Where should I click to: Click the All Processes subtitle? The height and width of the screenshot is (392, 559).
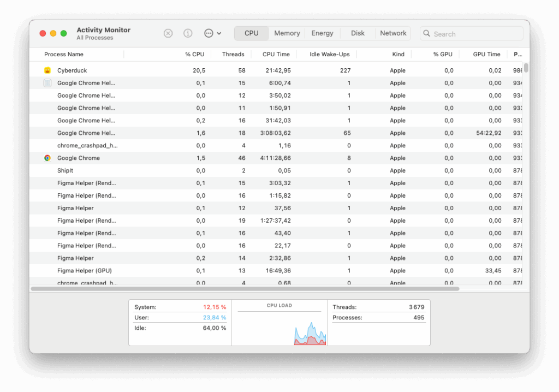click(95, 38)
